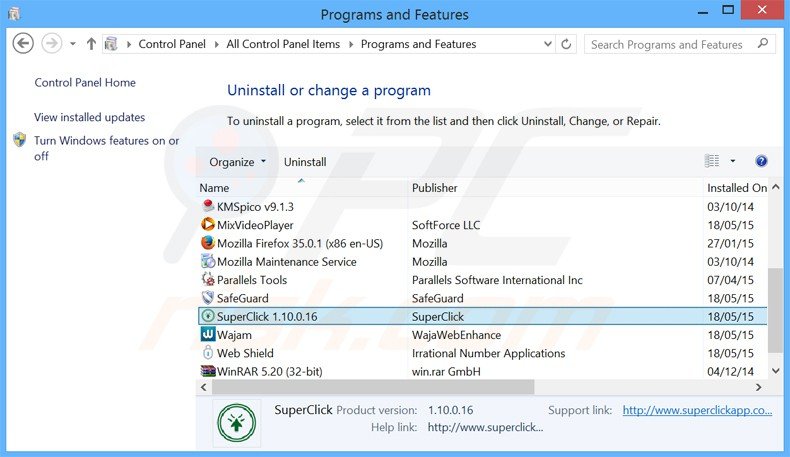Click the Mozilla Firefox icon in list
The width and height of the screenshot is (790, 457).
pos(208,243)
